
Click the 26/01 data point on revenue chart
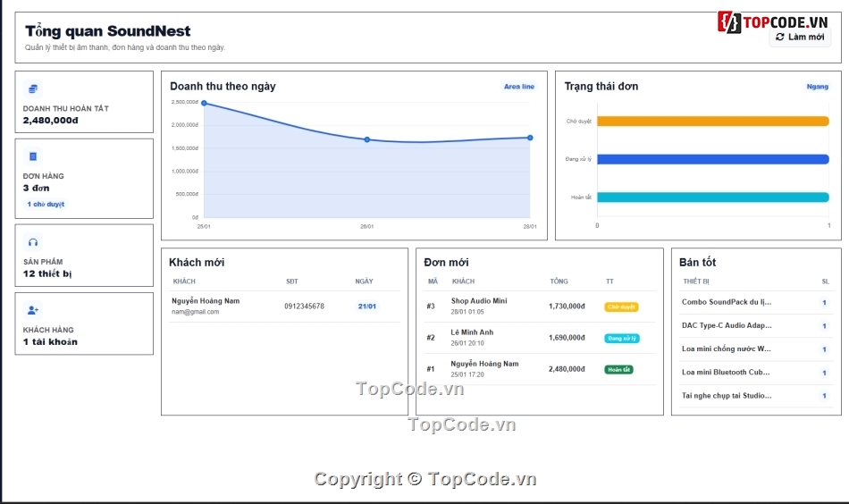(x=367, y=139)
